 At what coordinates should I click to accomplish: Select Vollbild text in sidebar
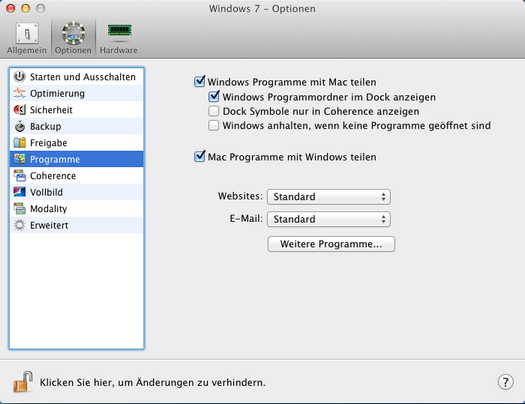(x=46, y=192)
